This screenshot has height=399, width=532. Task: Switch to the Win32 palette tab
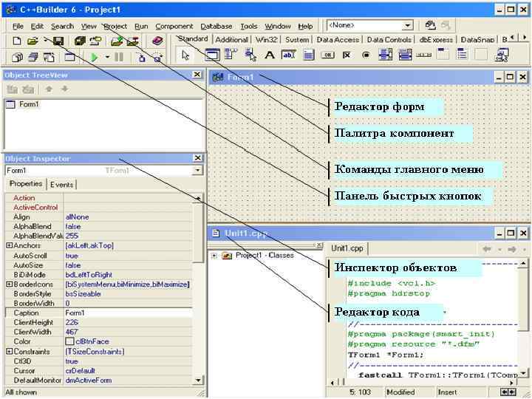click(x=266, y=40)
